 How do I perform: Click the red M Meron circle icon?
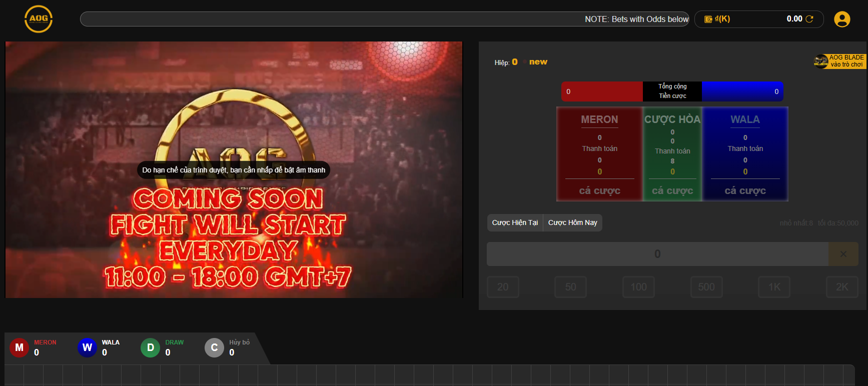coord(19,347)
